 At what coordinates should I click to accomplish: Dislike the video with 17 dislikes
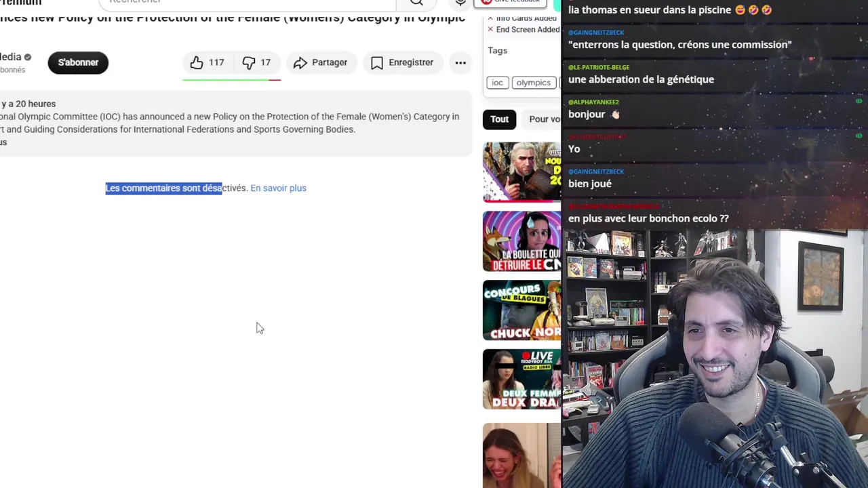[257, 62]
